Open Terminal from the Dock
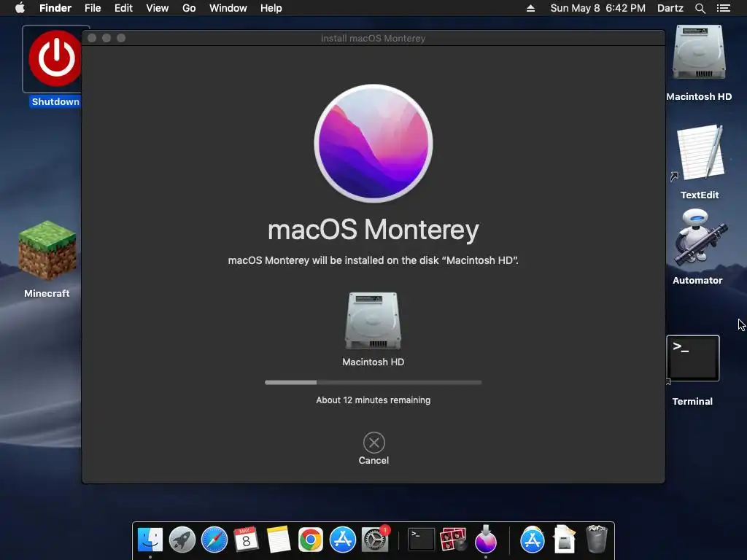747x560 pixels. coord(422,540)
